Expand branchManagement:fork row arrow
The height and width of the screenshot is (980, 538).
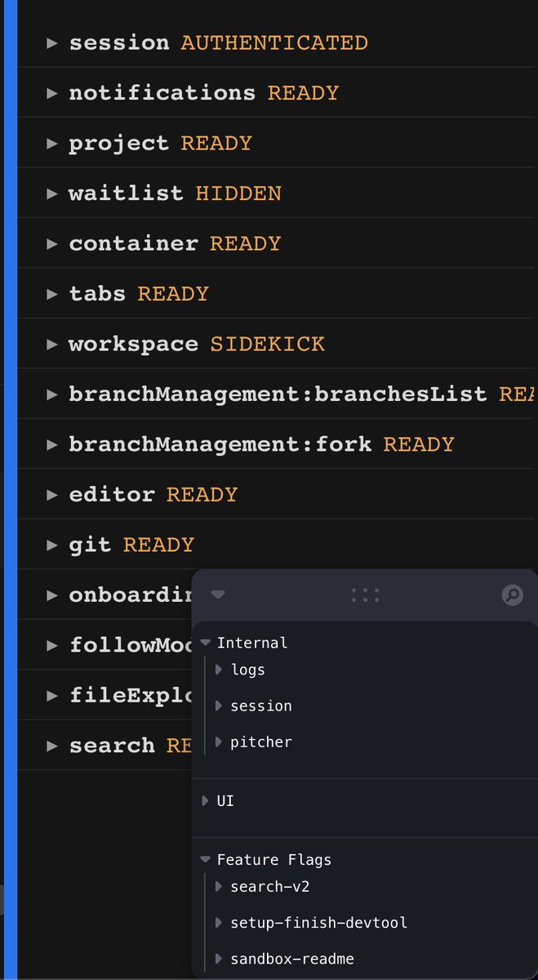[x=52, y=444]
